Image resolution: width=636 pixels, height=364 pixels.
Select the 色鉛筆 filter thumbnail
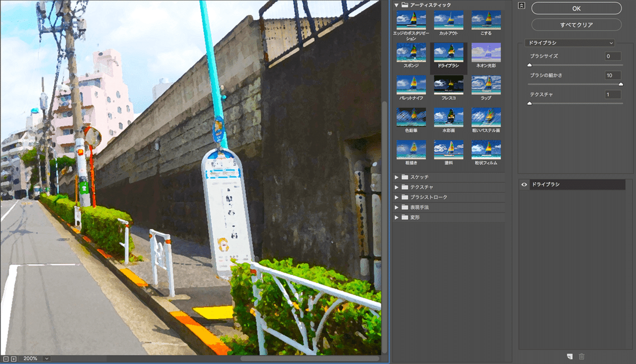pos(411,117)
